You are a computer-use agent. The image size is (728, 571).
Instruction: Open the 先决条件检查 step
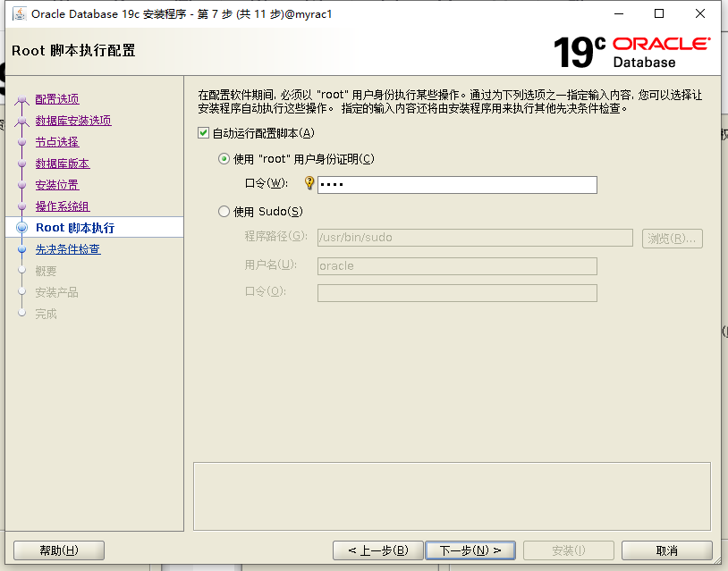(68, 249)
